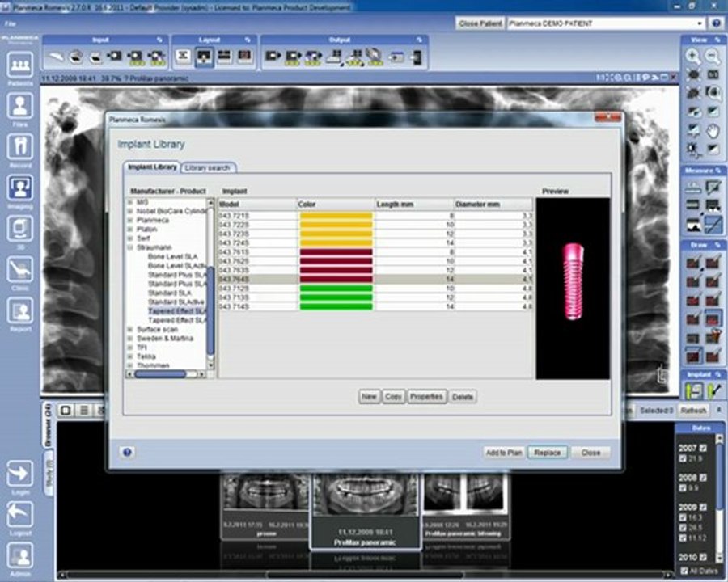
Task: Expand the Nobel BioCare tree node
Action: pos(130,211)
